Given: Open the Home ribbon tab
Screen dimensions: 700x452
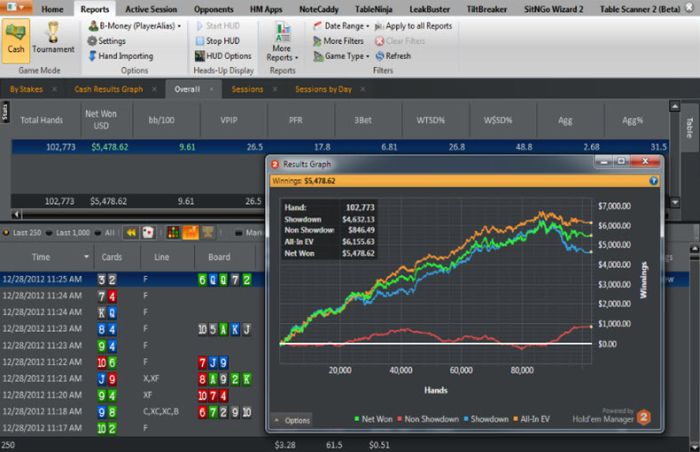Looking at the screenshot, I should [x=52, y=9].
